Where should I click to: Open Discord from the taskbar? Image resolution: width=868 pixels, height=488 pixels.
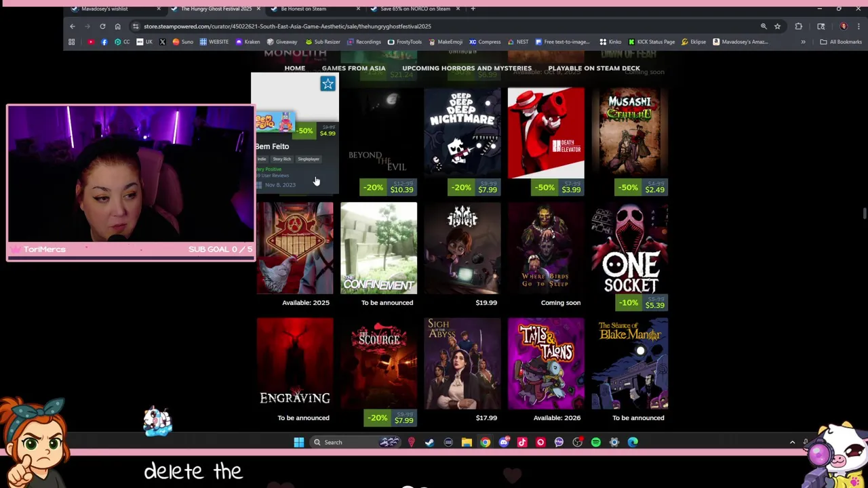(x=503, y=443)
